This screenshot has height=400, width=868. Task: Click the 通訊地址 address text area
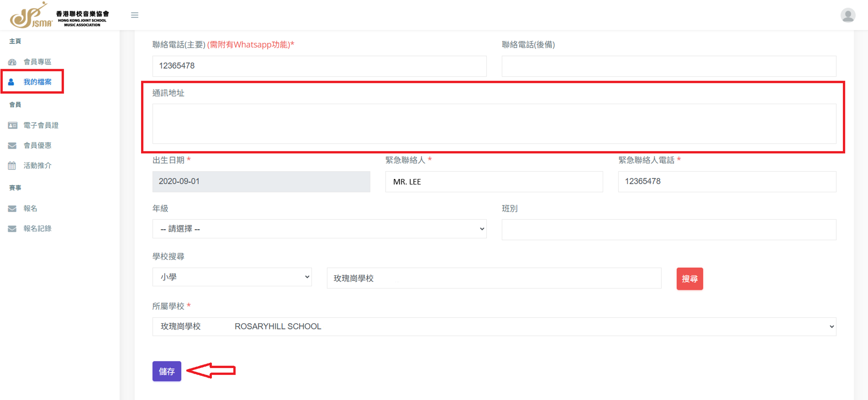point(494,124)
